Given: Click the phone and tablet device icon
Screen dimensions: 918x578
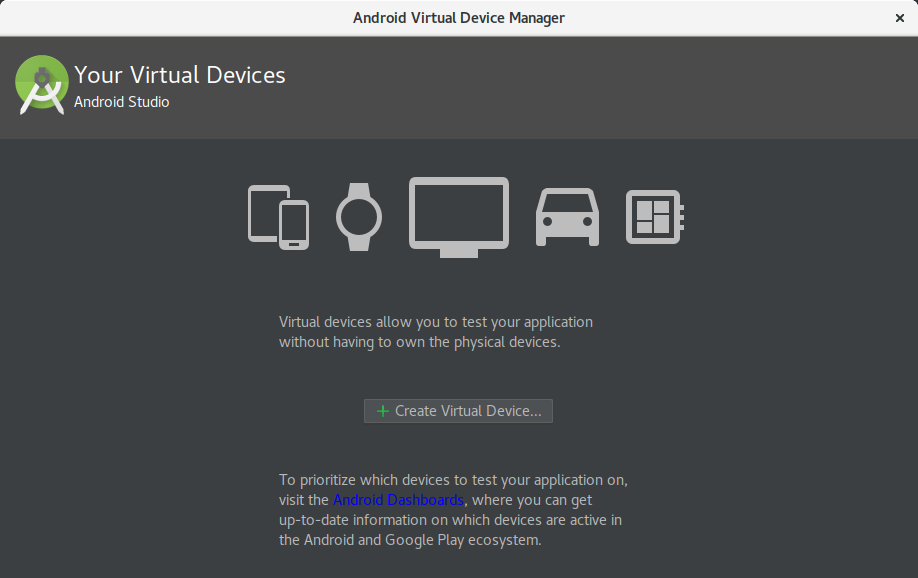Looking at the screenshot, I should coord(279,217).
